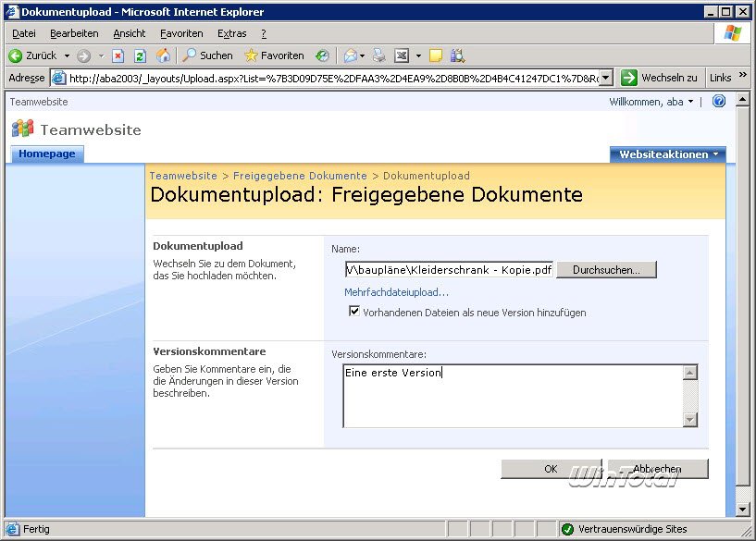Image resolution: width=756 pixels, height=541 pixels.
Task: Switch to the Homepage tab
Action: pos(47,154)
